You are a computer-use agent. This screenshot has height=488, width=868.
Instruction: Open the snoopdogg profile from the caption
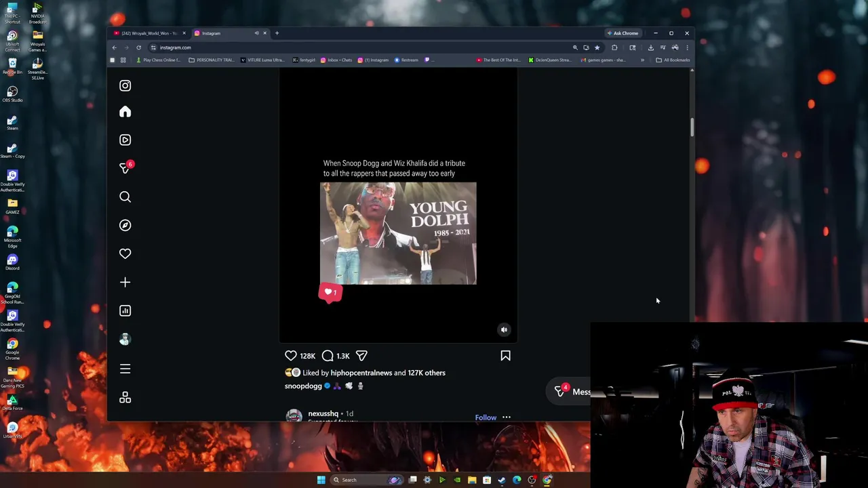point(303,386)
